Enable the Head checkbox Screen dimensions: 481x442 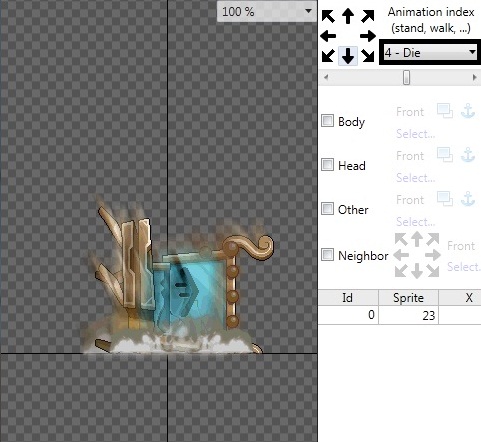coord(327,165)
